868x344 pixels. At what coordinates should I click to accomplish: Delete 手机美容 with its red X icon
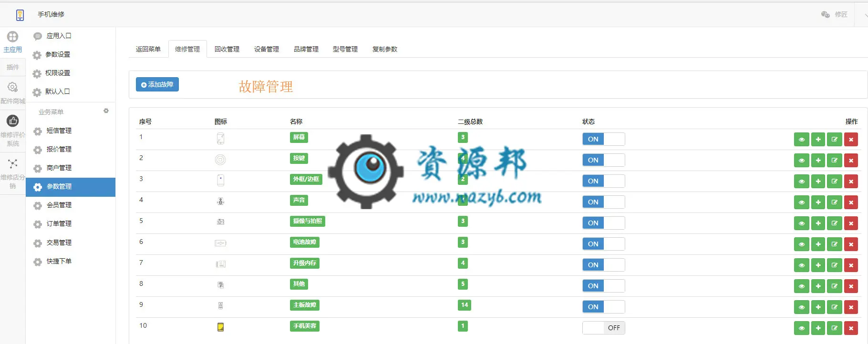851,328
